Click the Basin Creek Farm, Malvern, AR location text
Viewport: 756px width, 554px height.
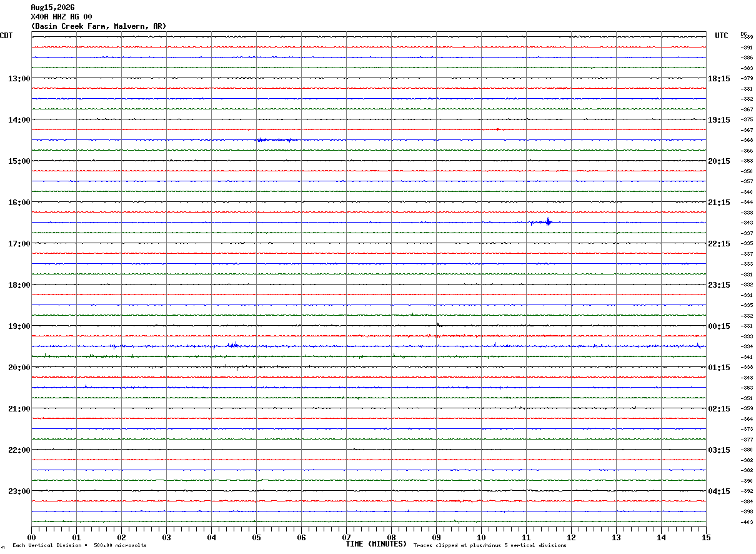(x=99, y=26)
